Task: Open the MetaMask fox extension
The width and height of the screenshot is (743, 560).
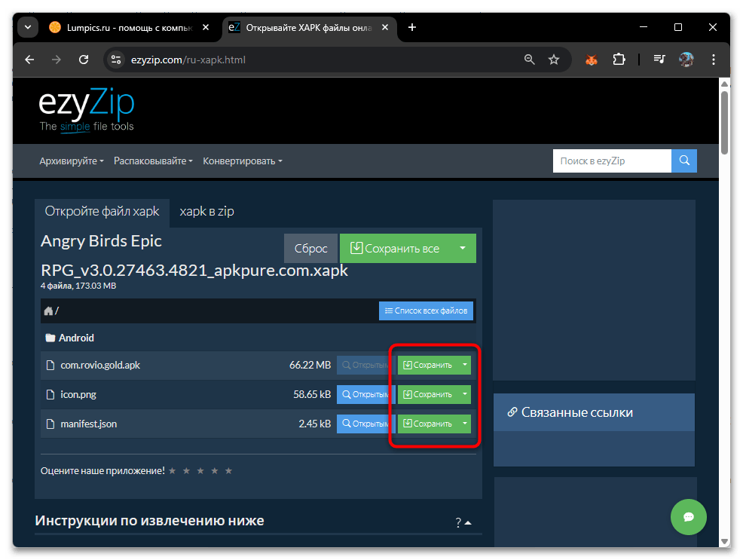Action: pos(592,60)
